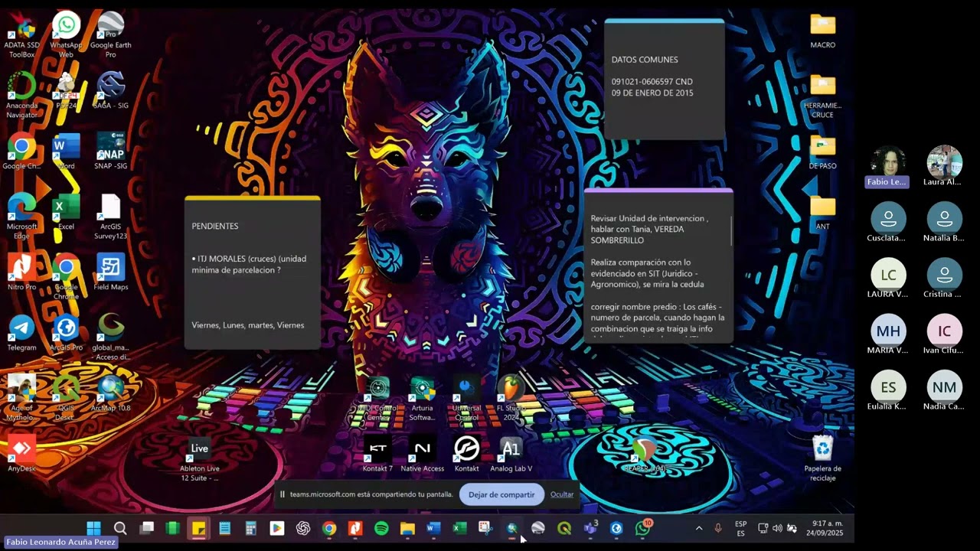Open File Explorer from the taskbar
Image resolution: width=980 pixels, height=551 pixels.
407,528
